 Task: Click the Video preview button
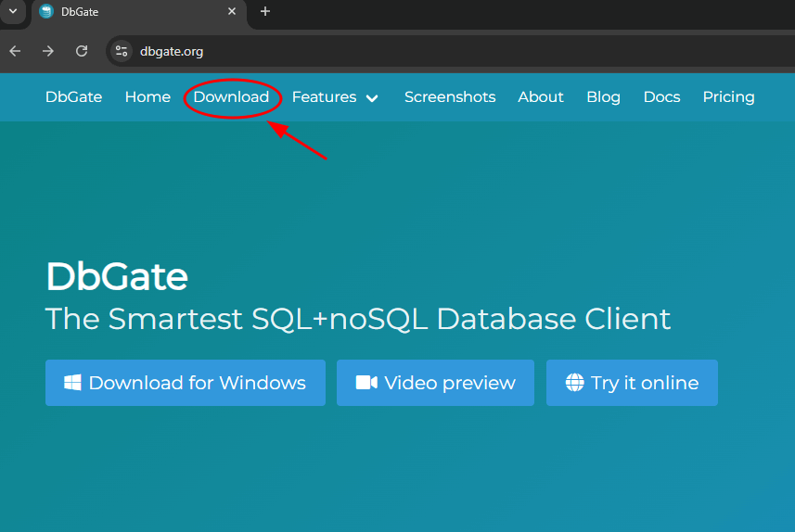[x=435, y=383]
